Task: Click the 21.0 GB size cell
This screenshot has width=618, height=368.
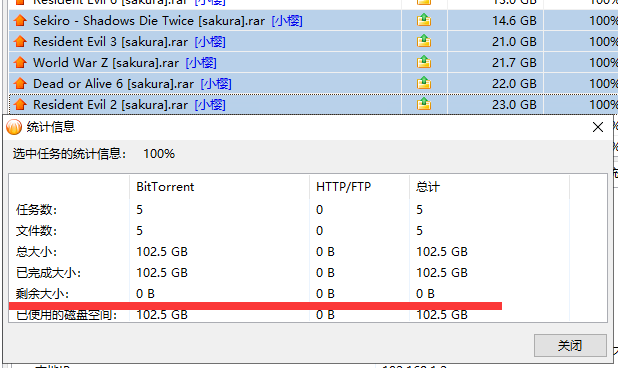Action: (x=514, y=41)
